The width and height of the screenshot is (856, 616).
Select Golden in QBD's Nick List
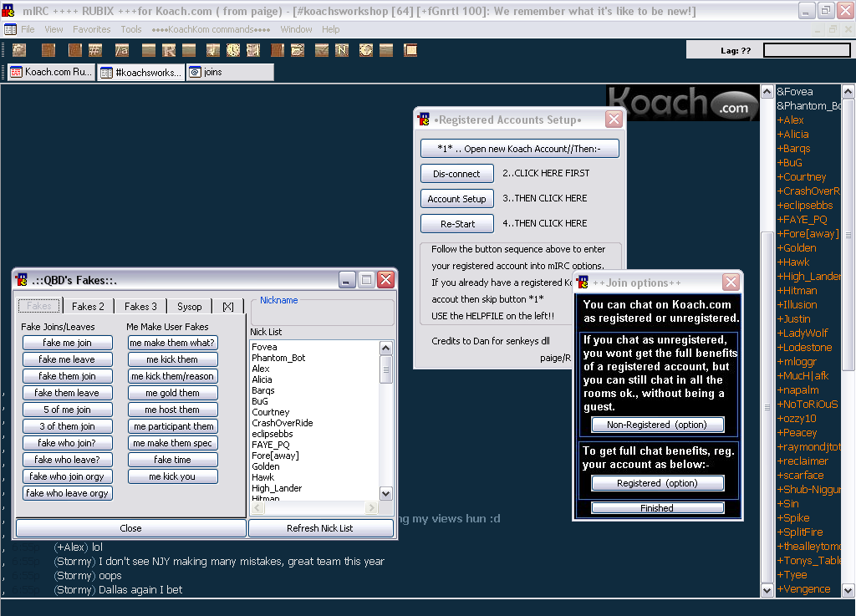point(266,466)
